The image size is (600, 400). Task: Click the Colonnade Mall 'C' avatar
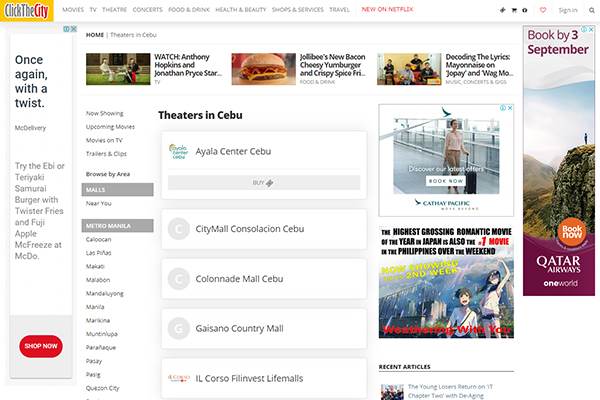click(x=179, y=279)
